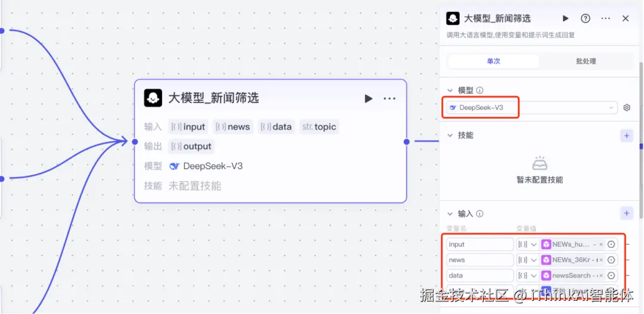The width and height of the screenshot is (644, 314).
Task: Delete the data row with minus button
Action: pos(627,275)
